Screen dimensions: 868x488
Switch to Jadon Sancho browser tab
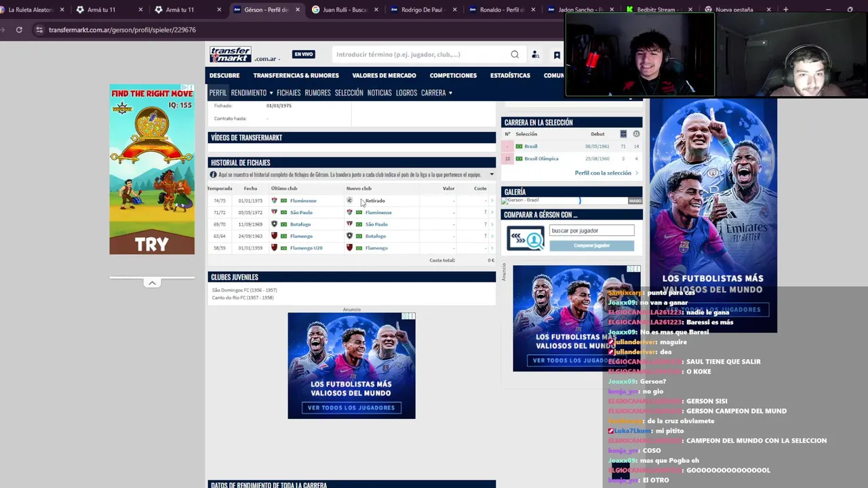click(580, 9)
